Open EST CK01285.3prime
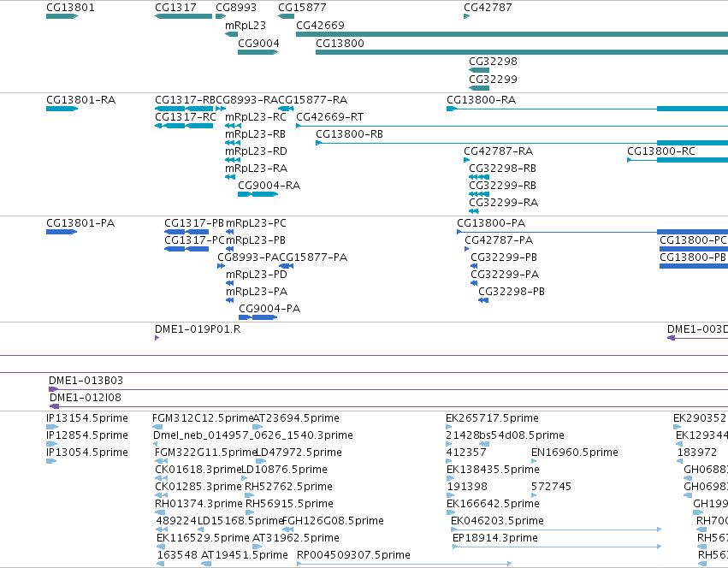The image size is (728, 568). (198, 488)
